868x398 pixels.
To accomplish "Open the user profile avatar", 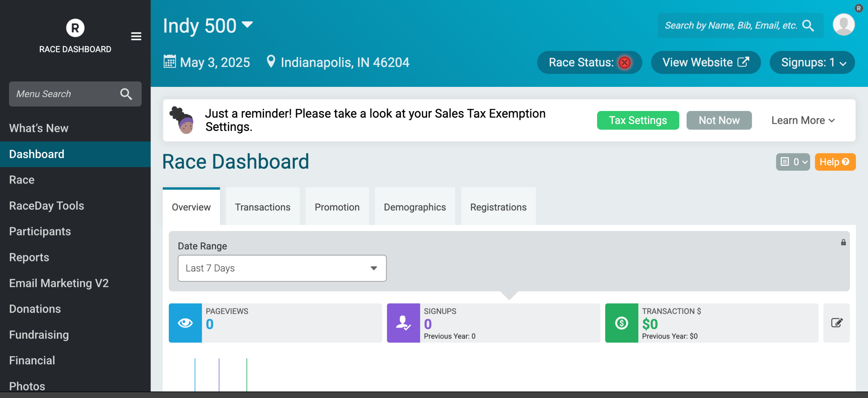I will [843, 25].
